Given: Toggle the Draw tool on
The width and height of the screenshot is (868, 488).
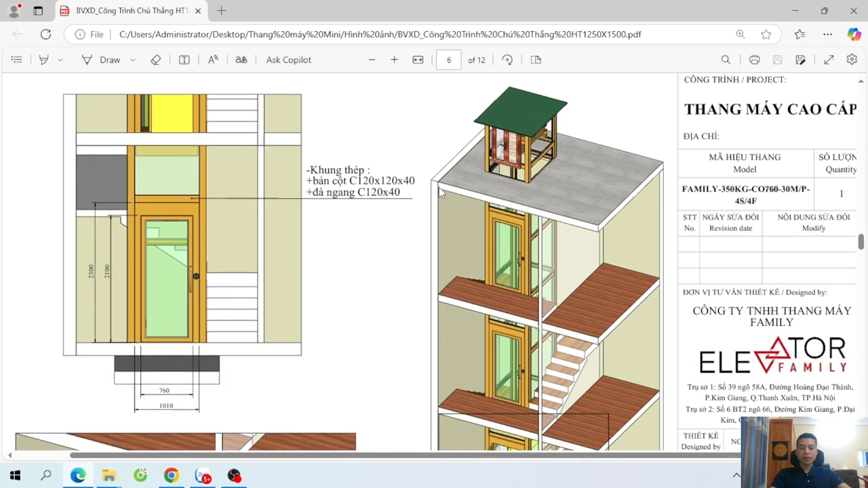Looking at the screenshot, I should tap(101, 60).
